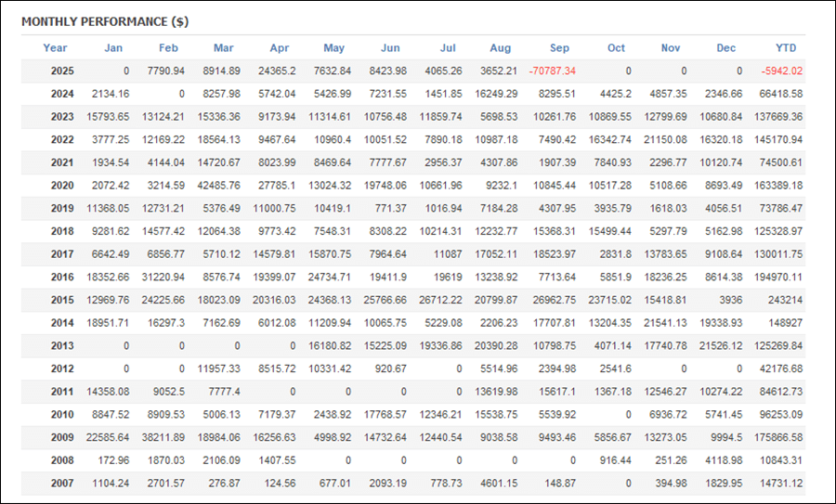836x504 pixels.
Task: Click the Monthly Performance ($) title
Action: (x=105, y=21)
